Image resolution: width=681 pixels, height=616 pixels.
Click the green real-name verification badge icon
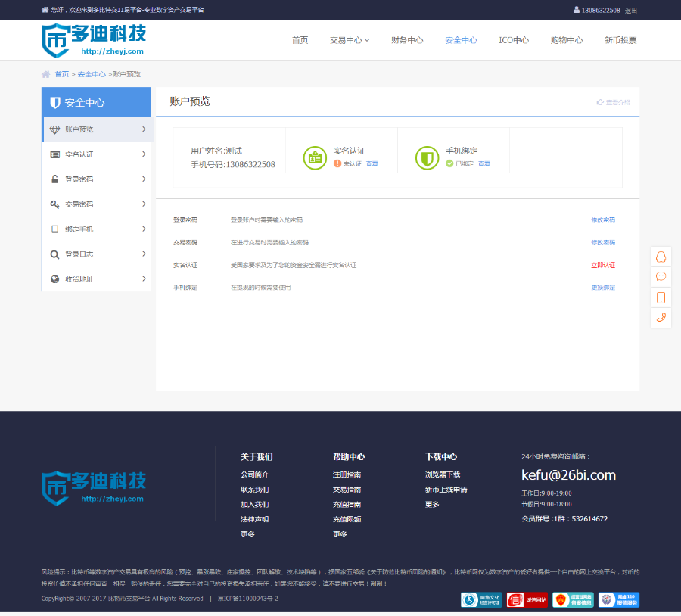(315, 157)
